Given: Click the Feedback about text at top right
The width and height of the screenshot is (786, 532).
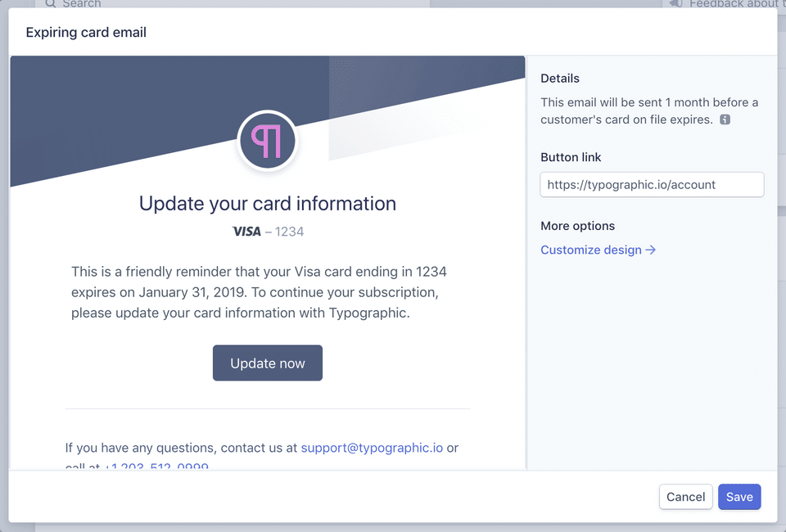Looking at the screenshot, I should (733, 4).
